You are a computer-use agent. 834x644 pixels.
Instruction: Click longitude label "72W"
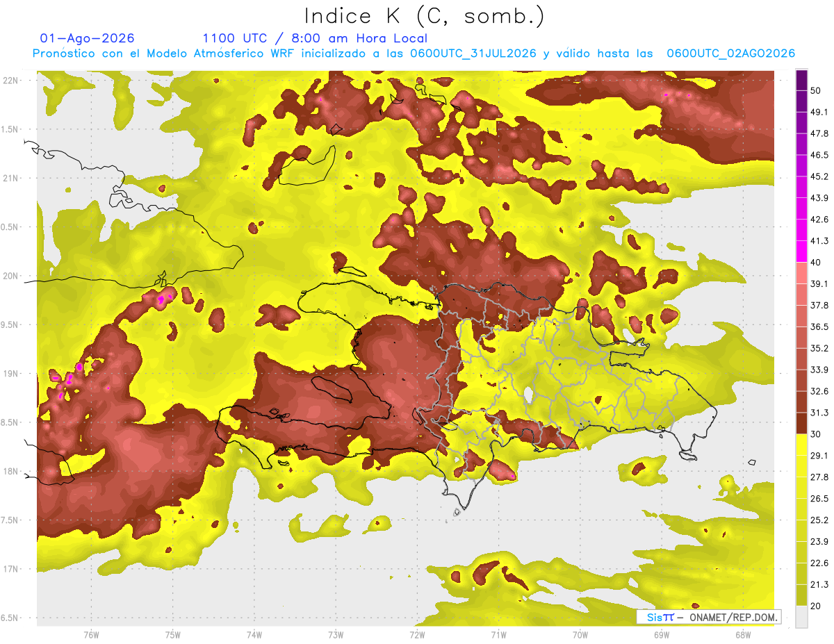417,635
